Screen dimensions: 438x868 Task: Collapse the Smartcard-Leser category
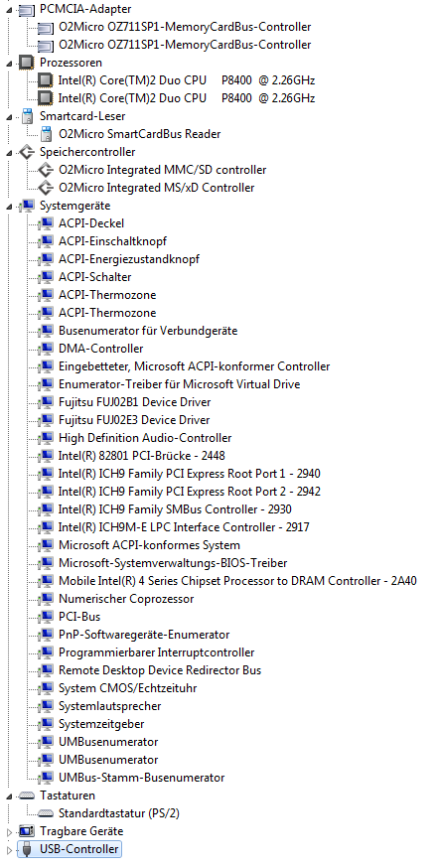click(9, 117)
